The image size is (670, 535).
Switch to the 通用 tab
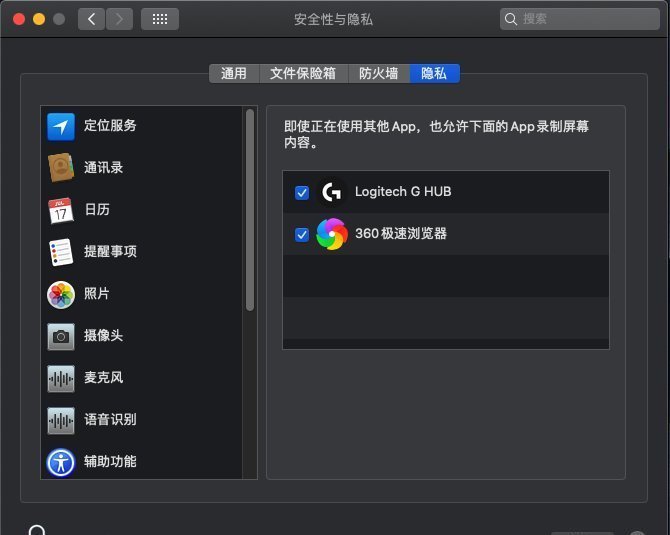click(234, 73)
